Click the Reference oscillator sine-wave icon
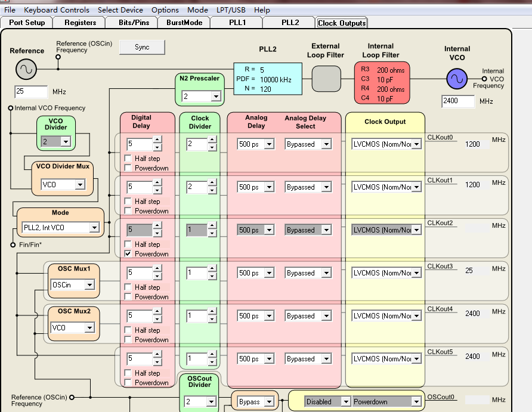The height and width of the screenshot is (412, 532). pos(26,70)
